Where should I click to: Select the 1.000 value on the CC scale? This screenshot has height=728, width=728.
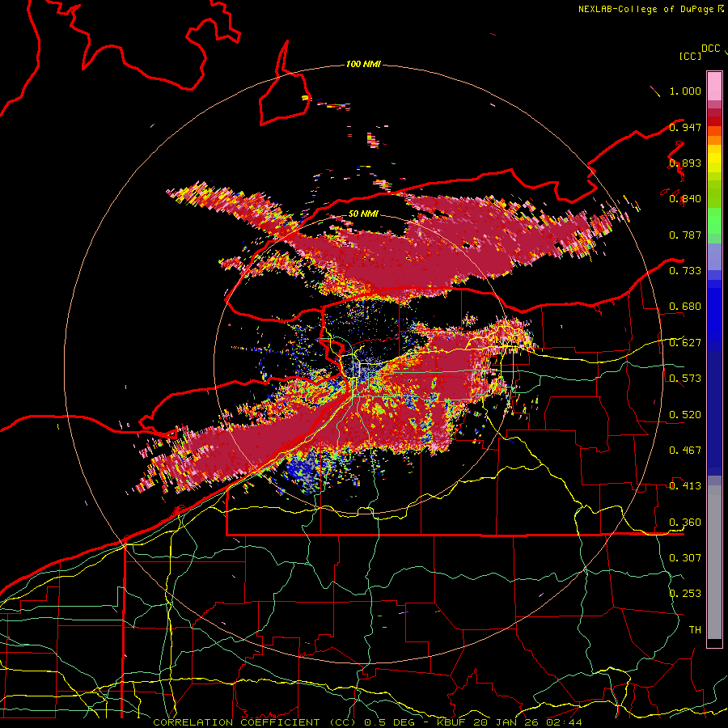pyautogui.click(x=685, y=91)
